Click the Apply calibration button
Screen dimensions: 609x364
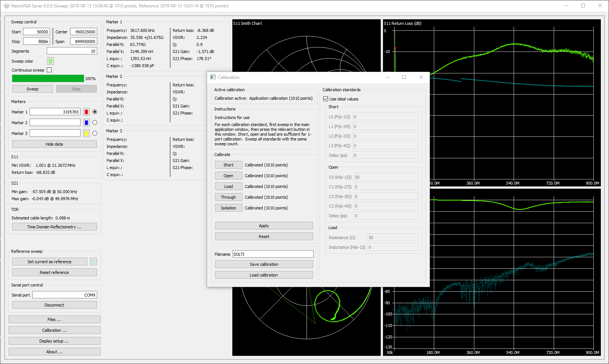(264, 226)
